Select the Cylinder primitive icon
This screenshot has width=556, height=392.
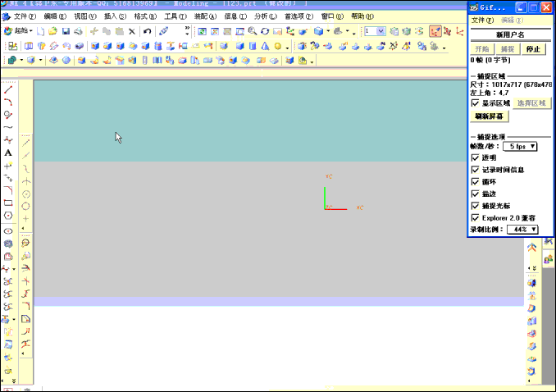tap(253, 46)
